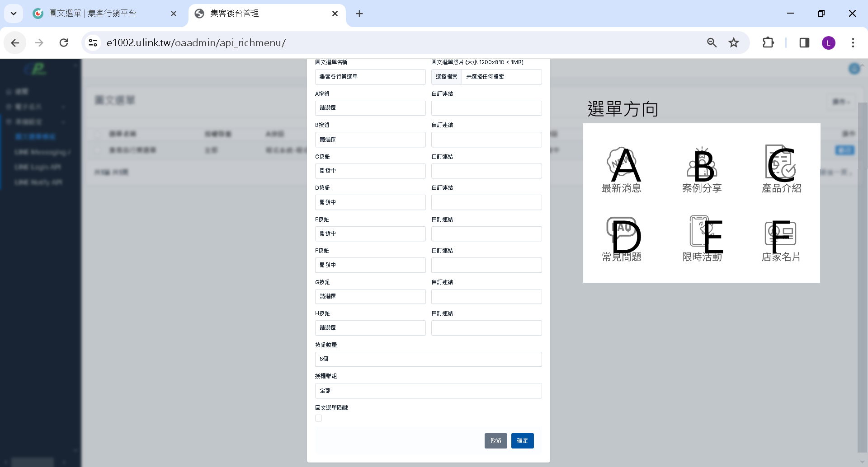This screenshot has height=467, width=868.
Task: Click the 圖文選單名稱 input field
Action: (x=370, y=77)
